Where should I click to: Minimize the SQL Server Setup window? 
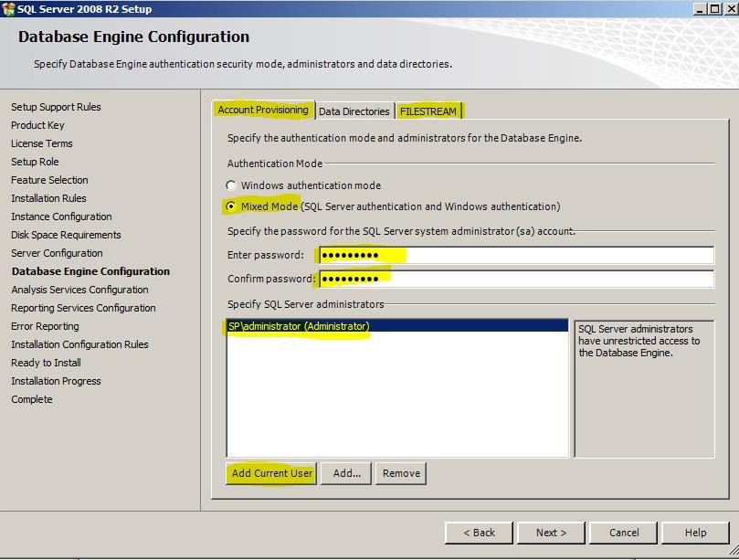point(700,9)
